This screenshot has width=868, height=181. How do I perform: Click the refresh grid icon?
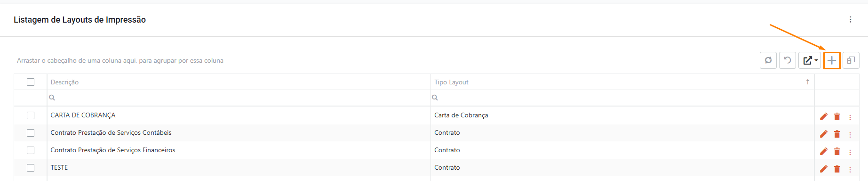click(768, 60)
